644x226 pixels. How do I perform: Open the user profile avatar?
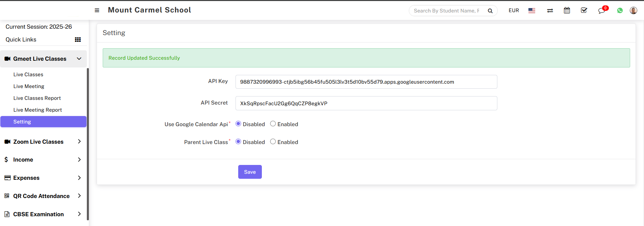(634, 10)
